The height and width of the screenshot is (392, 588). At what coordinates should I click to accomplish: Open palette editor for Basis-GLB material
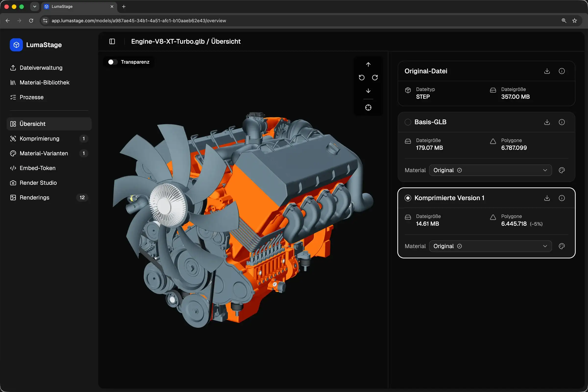click(562, 170)
